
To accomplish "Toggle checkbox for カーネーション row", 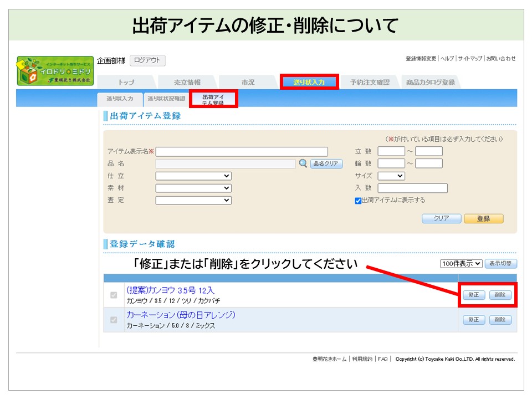I will coord(114,320).
